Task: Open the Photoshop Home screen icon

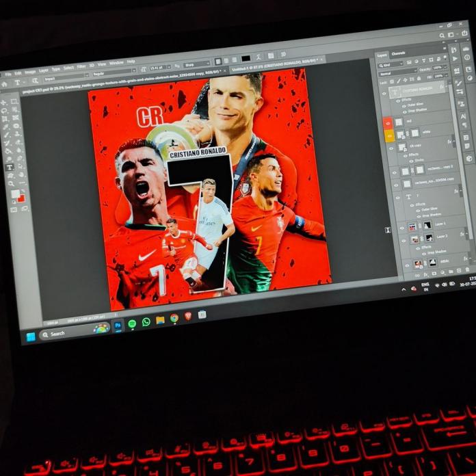Action: click(x=4, y=85)
